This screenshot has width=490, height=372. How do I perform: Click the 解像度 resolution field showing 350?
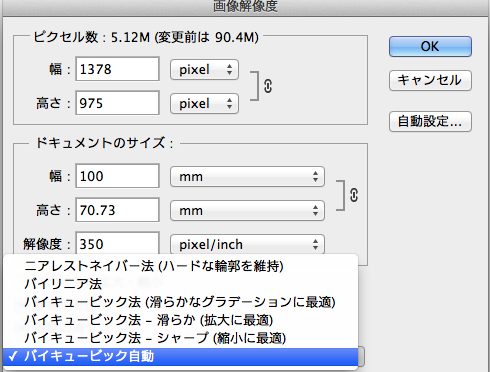pyautogui.click(x=117, y=244)
